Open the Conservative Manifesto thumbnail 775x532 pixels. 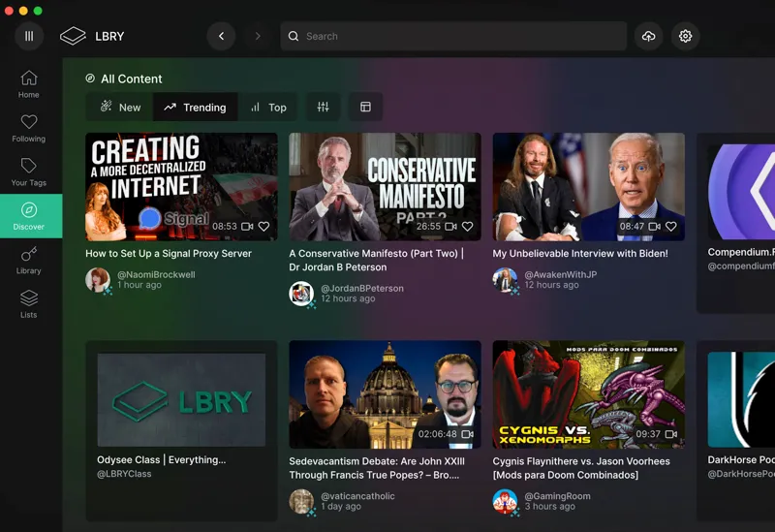(x=385, y=186)
